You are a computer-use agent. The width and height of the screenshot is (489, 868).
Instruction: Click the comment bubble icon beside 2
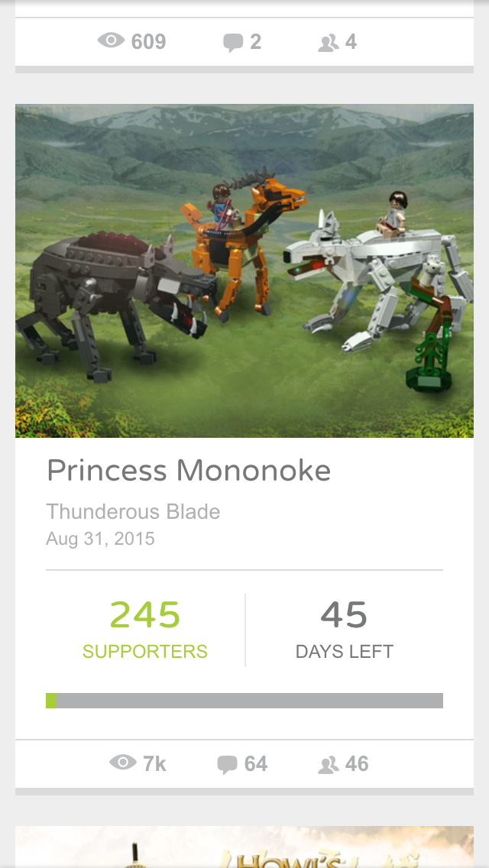233,43
